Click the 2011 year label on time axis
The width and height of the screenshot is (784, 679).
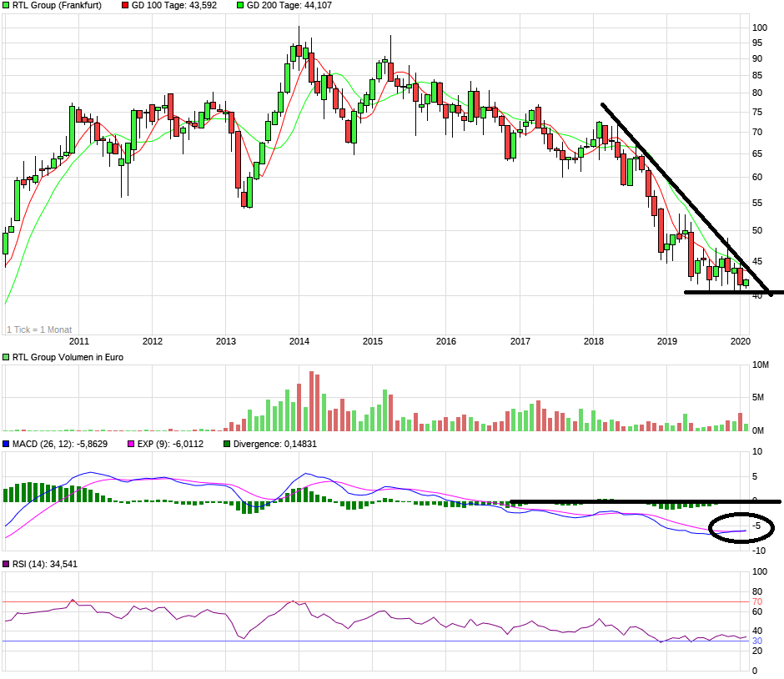pos(79,341)
